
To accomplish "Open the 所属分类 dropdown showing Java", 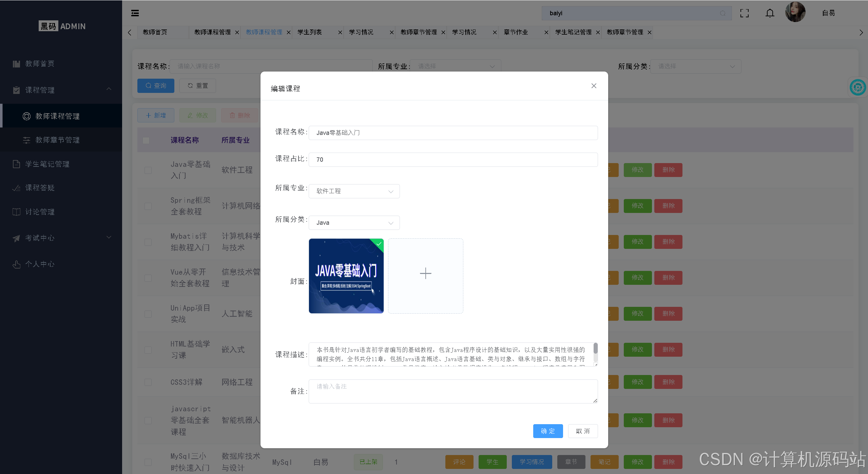I will pos(354,222).
